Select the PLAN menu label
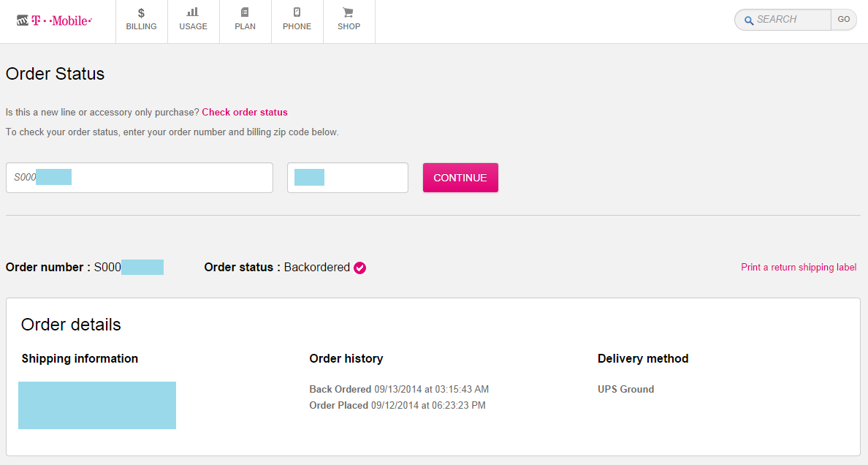 [x=245, y=26]
